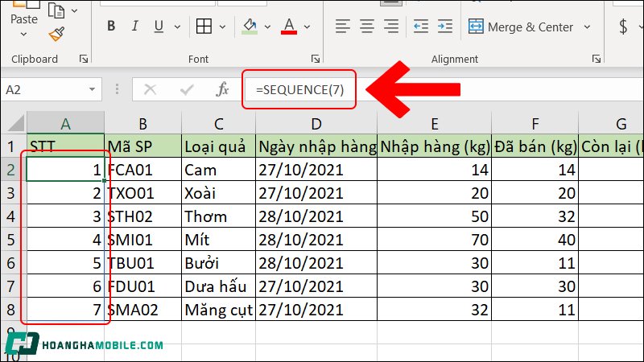Screen dimensions: 644x362
Task: Select column F header
Action: (535, 123)
